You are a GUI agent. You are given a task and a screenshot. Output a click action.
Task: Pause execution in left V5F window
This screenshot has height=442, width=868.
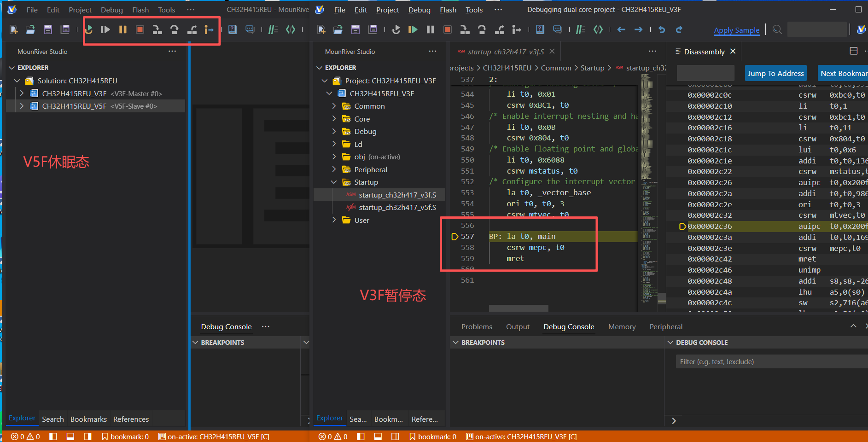[123, 29]
